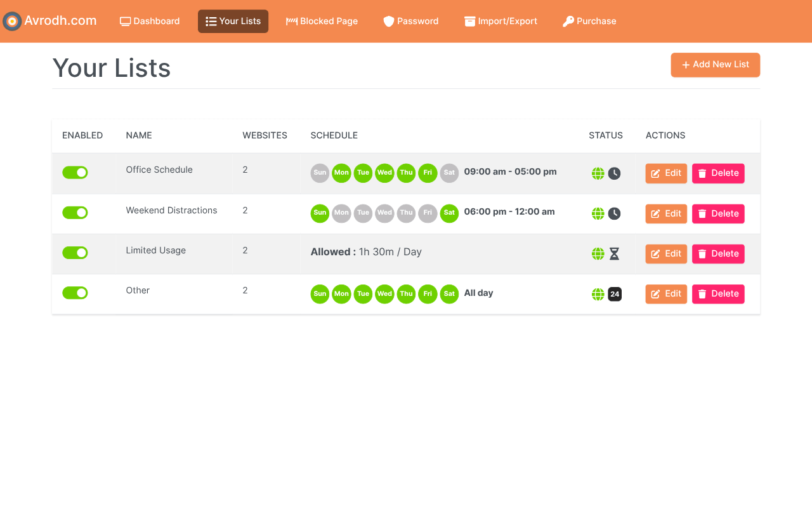Click the Sun day badge in Other row
812x508 pixels.
click(x=320, y=294)
